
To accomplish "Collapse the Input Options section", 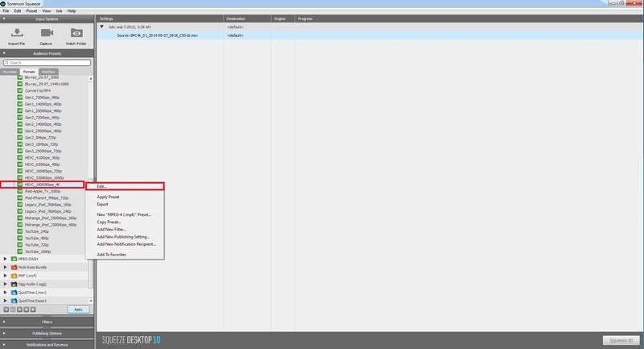I will point(4,19).
